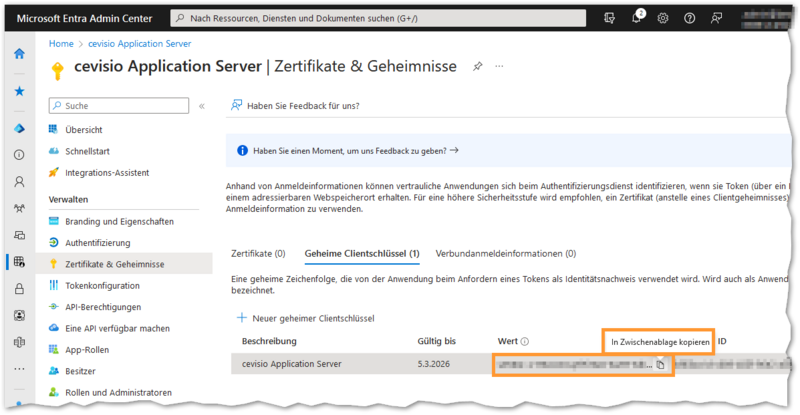The height and width of the screenshot is (415, 800).
Task: Open help question mark in top bar
Action: [689, 18]
